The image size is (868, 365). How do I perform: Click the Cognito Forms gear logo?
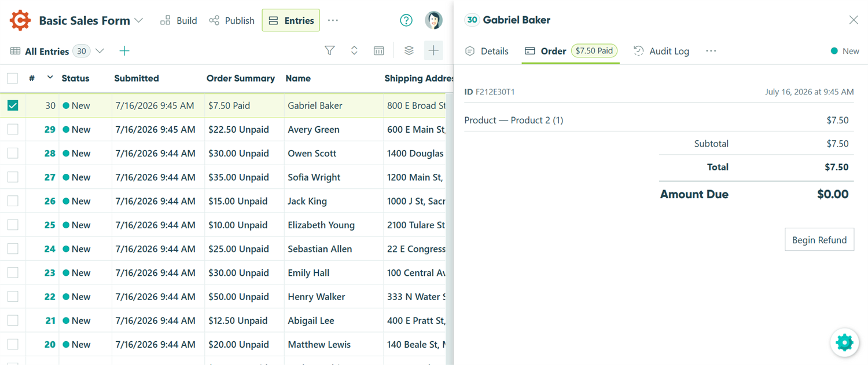point(20,20)
